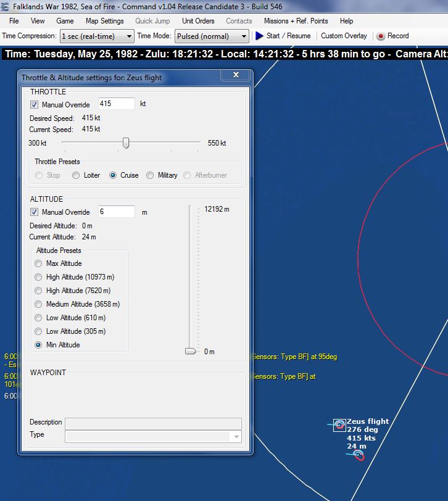This screenshot has width=448, height=501.
Task: Click the 550 kt maximum speed label
Action: point(217,143)
